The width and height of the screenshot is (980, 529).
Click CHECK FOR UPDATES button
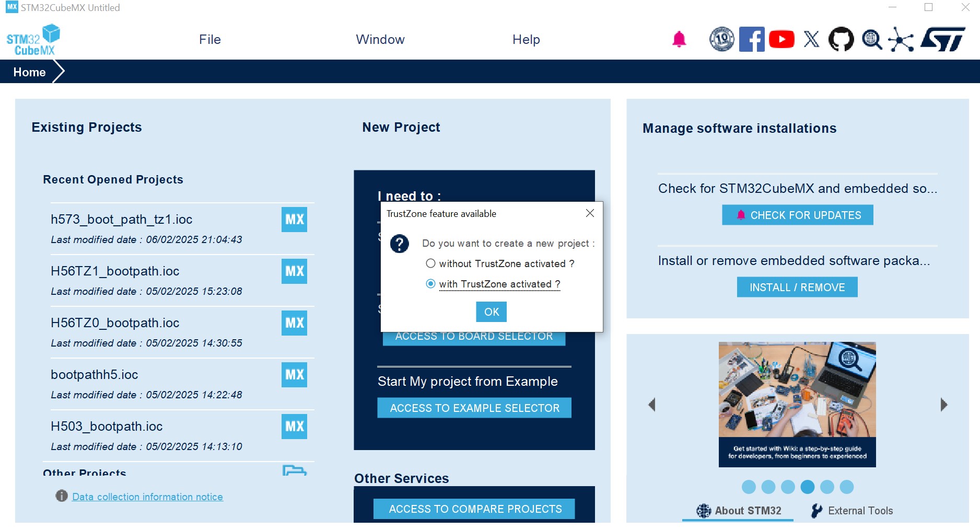(x=798, y=215)
